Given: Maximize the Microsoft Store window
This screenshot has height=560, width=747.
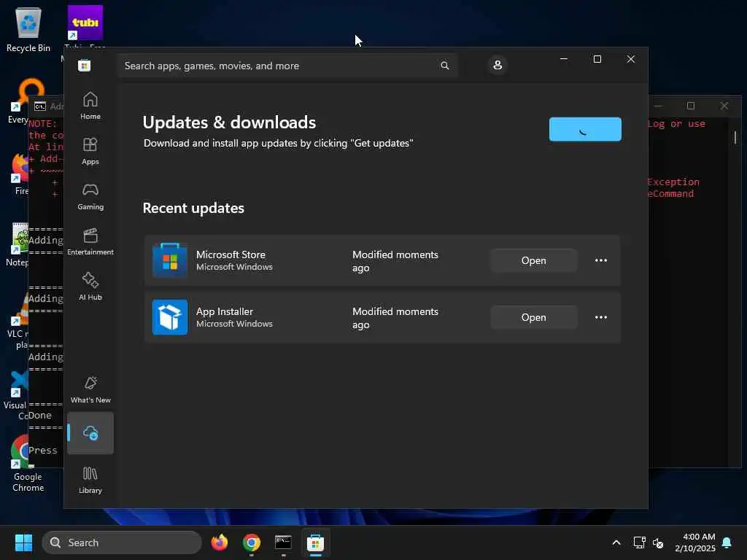Looking at the screenshot, I should [597, 59].
